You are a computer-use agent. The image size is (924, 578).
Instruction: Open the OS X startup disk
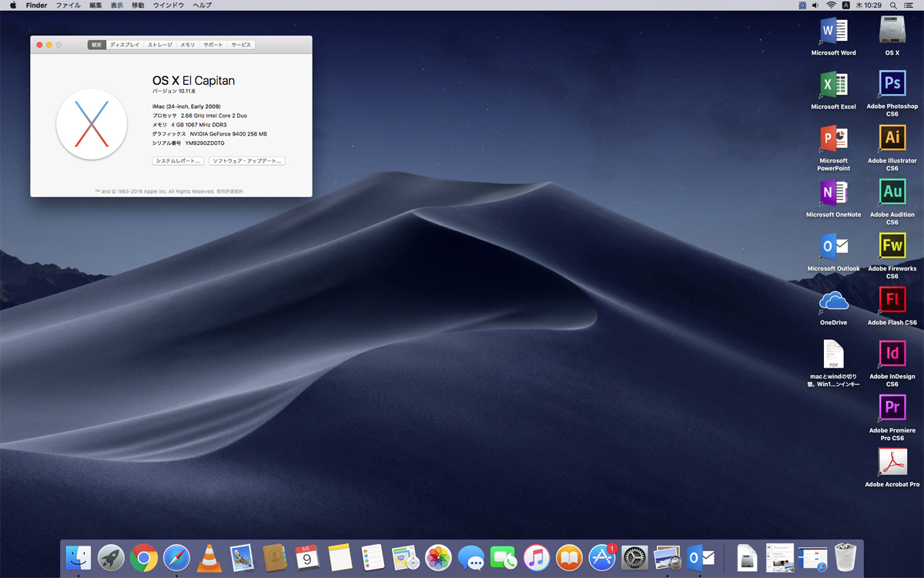point(891,32)
